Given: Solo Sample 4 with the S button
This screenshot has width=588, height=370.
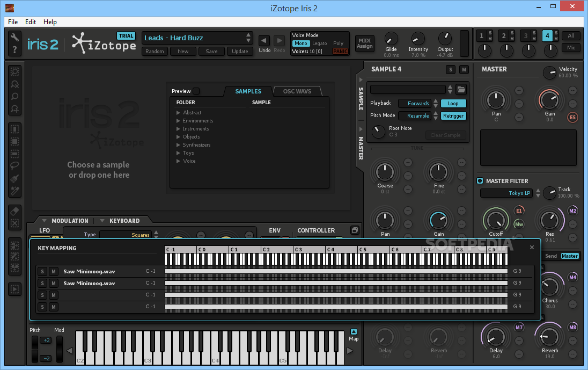Looking at the screenshot, I should point(450,69).
